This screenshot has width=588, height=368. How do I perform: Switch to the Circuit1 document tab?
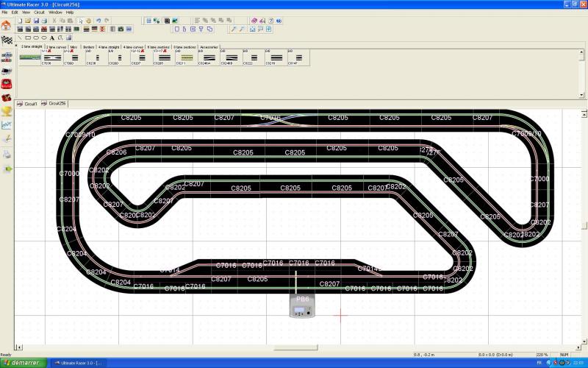(x=28, y=104)
